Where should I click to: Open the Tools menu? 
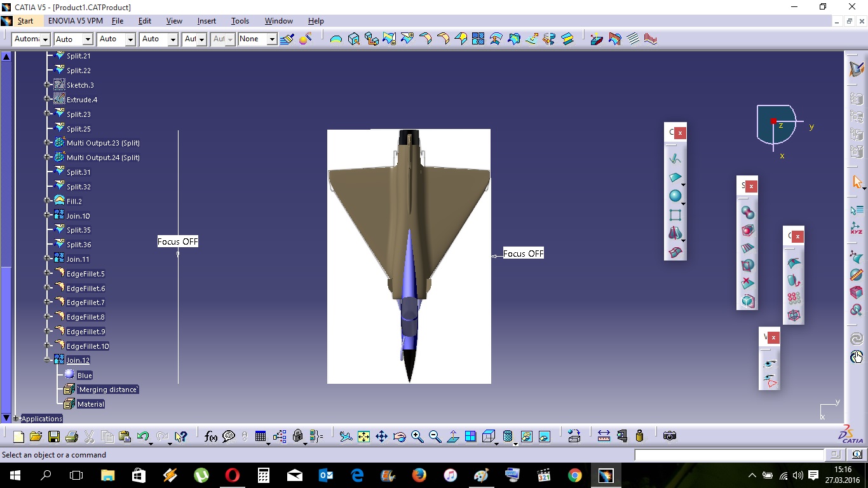coord(240,21)
